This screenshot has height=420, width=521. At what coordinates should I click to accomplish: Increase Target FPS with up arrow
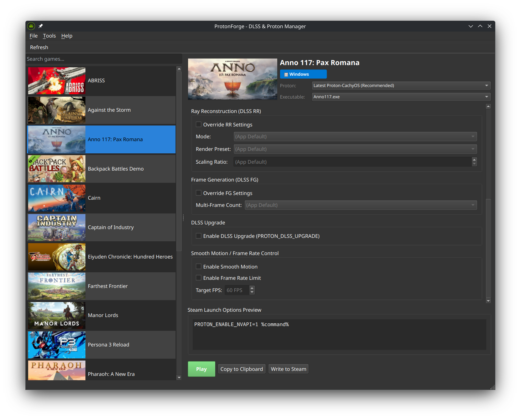(252, 288)
